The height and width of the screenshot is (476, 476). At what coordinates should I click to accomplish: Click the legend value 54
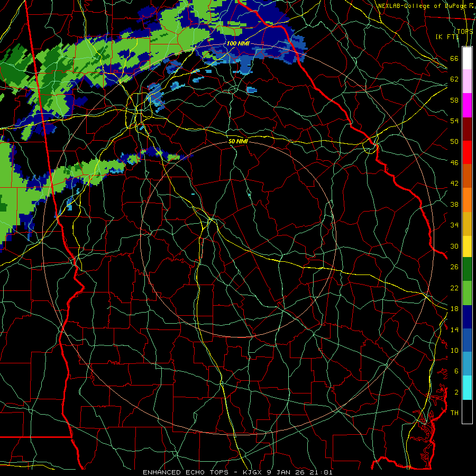point(454,121)
